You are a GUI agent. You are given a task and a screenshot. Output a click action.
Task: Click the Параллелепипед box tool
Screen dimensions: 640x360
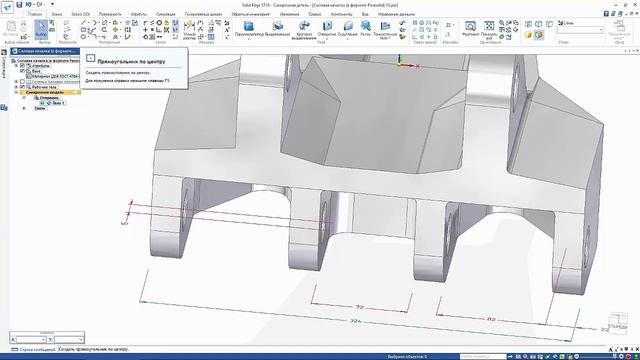(249, 29)
